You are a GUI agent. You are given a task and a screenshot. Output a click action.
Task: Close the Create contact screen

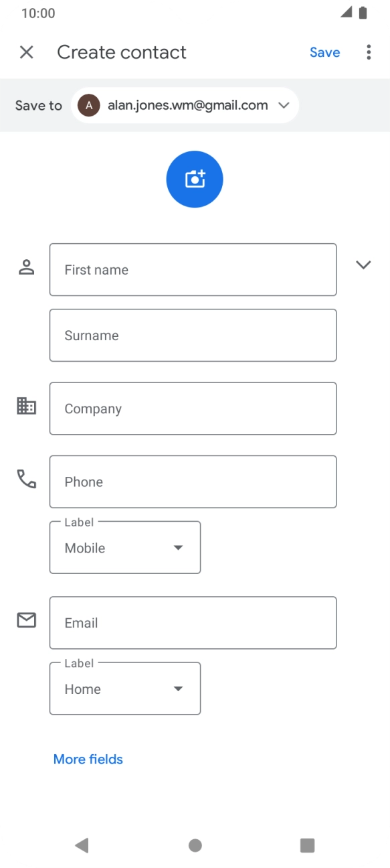pos(26,52)
